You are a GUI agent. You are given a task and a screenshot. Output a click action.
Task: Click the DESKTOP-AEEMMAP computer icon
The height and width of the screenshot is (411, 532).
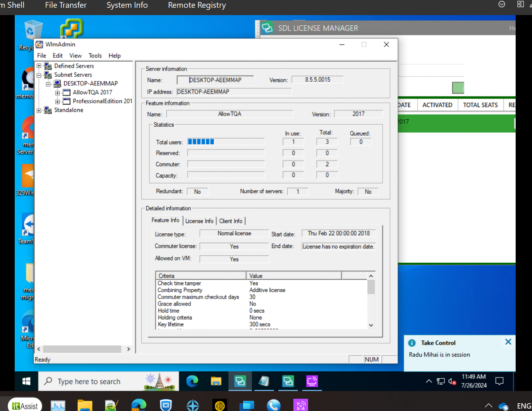coord(57,83)
